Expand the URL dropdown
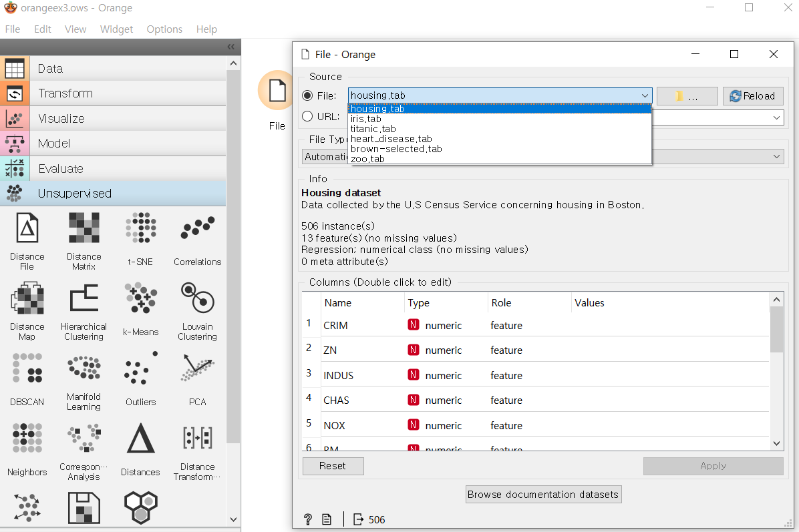Viewport: 799px width, 532px height. [x=776, y=117]
